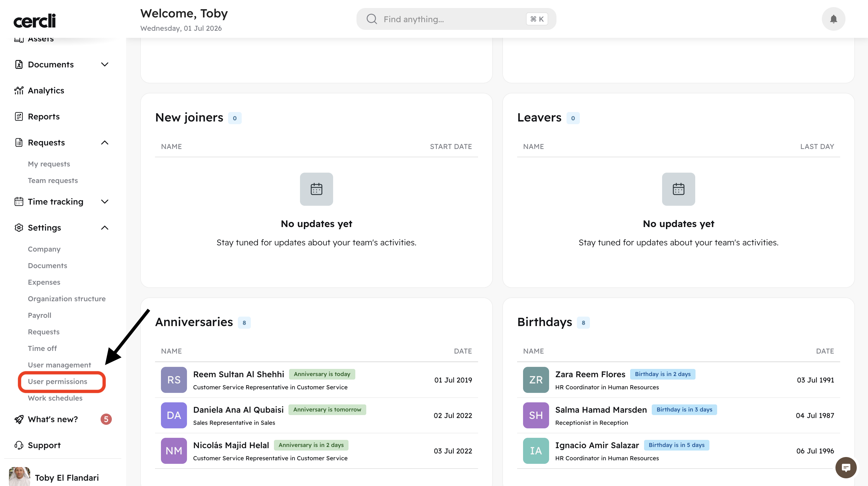Open Time off settings
This screenshot has height=486, width=868.
pos(42,348)
